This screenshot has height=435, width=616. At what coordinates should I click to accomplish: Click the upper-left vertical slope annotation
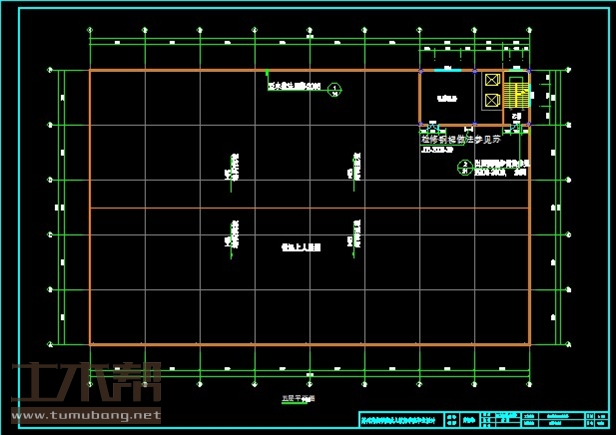tap(233, 167)
